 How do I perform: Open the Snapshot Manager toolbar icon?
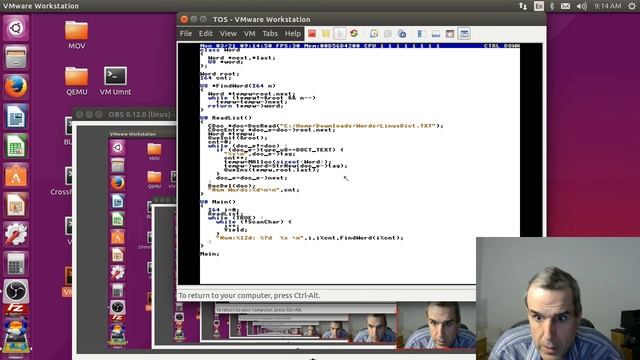coord(402,33)
